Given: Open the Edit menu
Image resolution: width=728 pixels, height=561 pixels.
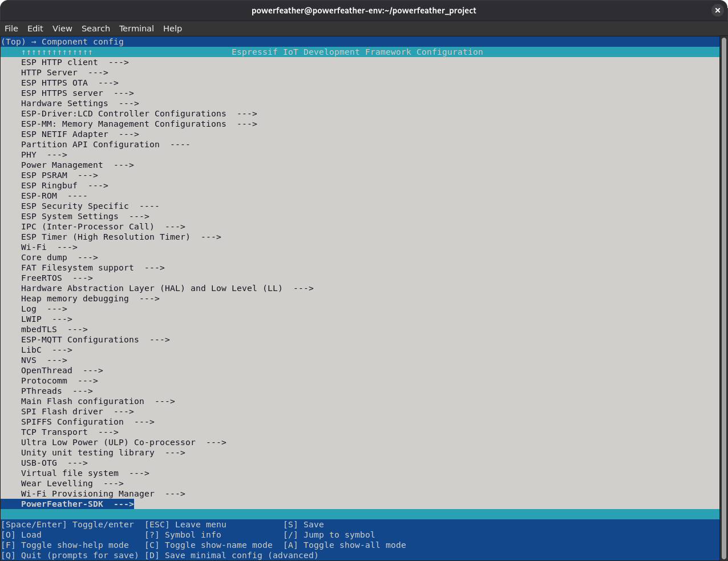Looking at the screenshot, I should point(35,28).
